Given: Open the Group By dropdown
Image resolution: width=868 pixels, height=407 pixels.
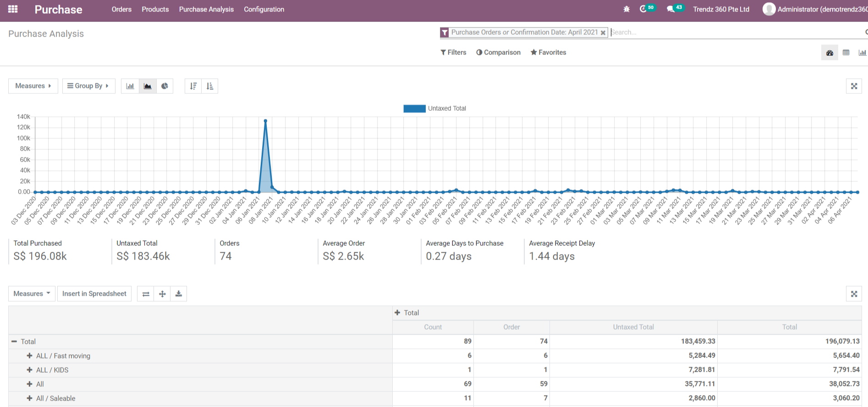Looking at the screenshot, I should 88,86.
